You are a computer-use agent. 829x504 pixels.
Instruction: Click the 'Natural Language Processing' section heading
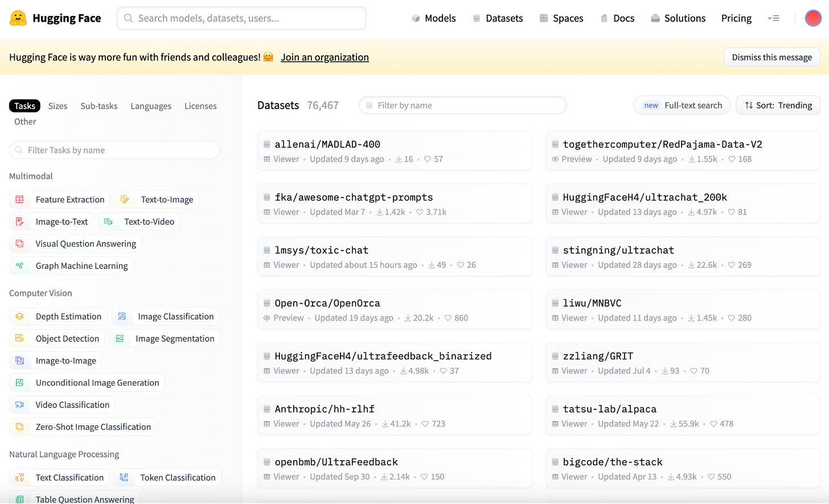(x=64, y=455)
